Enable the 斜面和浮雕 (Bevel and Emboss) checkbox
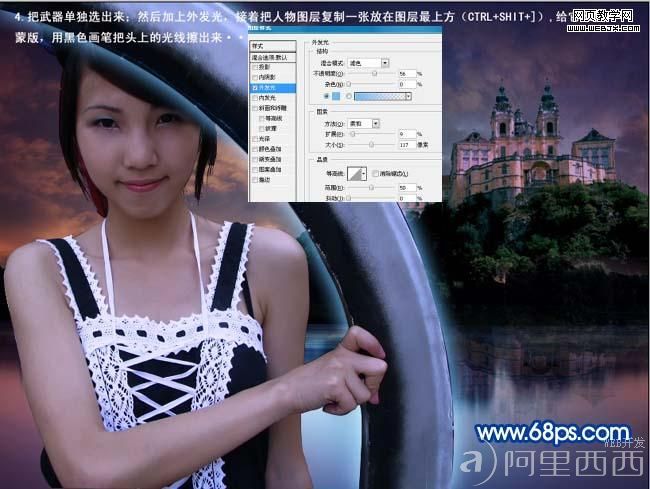The height and width of the screenshot is (489, 650). (x=255, y=108)
